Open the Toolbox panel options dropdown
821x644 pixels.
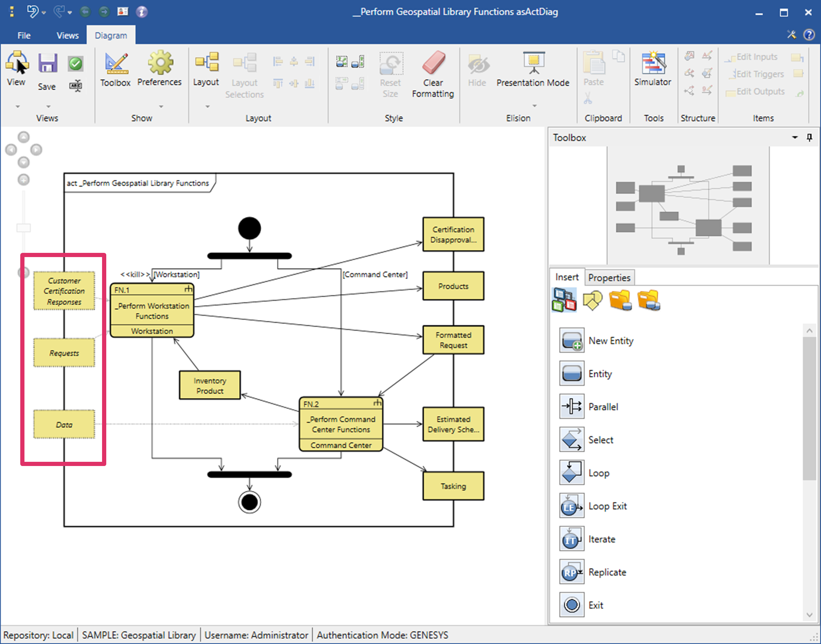(795, 138)
